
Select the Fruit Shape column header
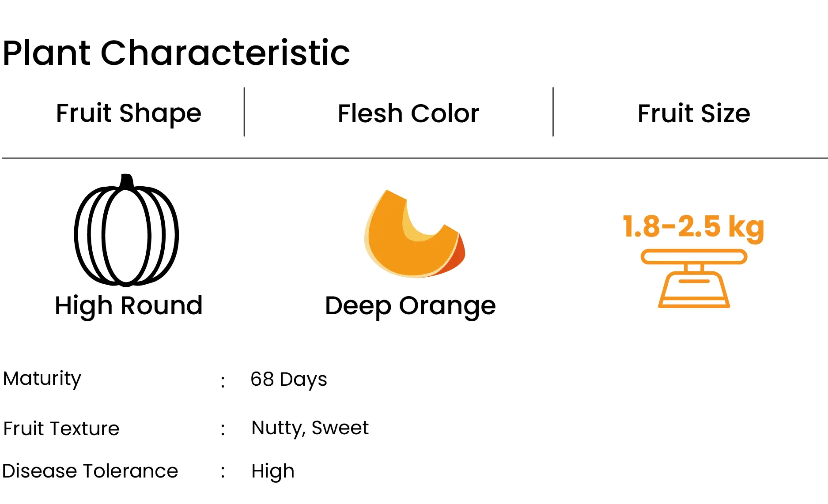[129, 113]
